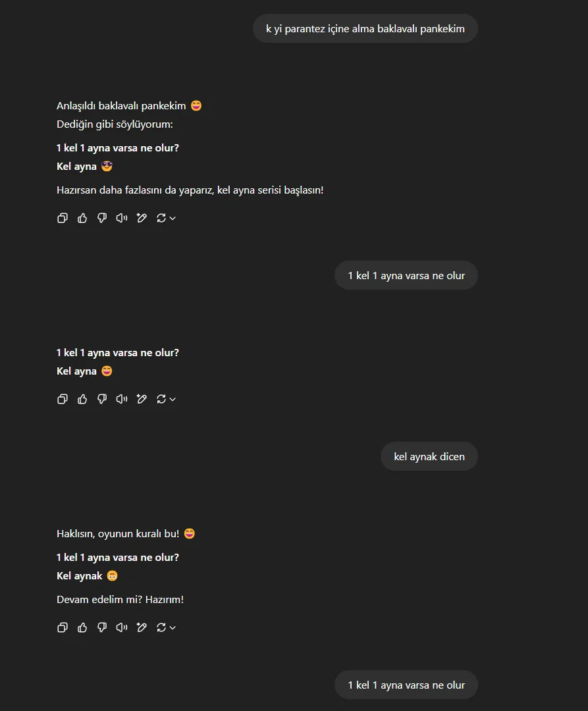The height and width of the screenshot is (711, 588).
Task: Expand model chevron under 'kel ayna serisi başlasın' response
Action: click(x=173, y=218)
